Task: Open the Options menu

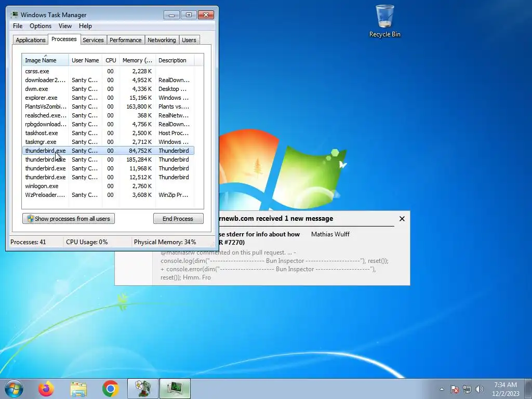Action: click(x=41, y=26)
